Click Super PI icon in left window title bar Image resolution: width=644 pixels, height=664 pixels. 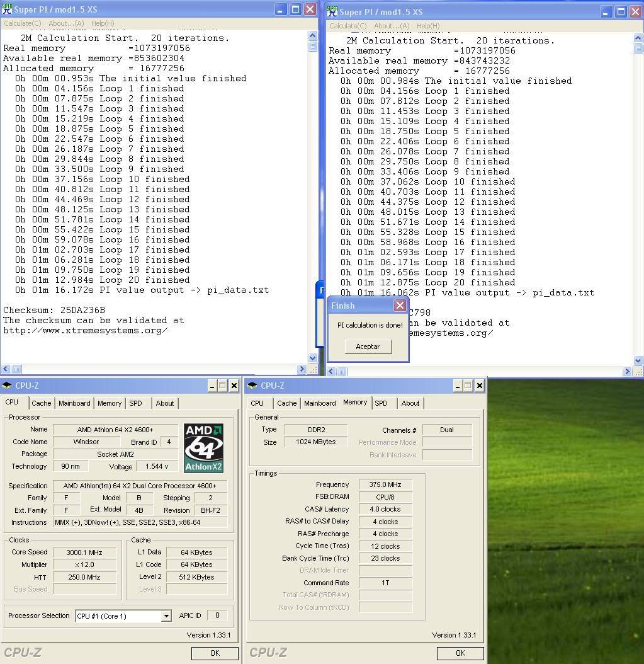(x=7, y=9)
